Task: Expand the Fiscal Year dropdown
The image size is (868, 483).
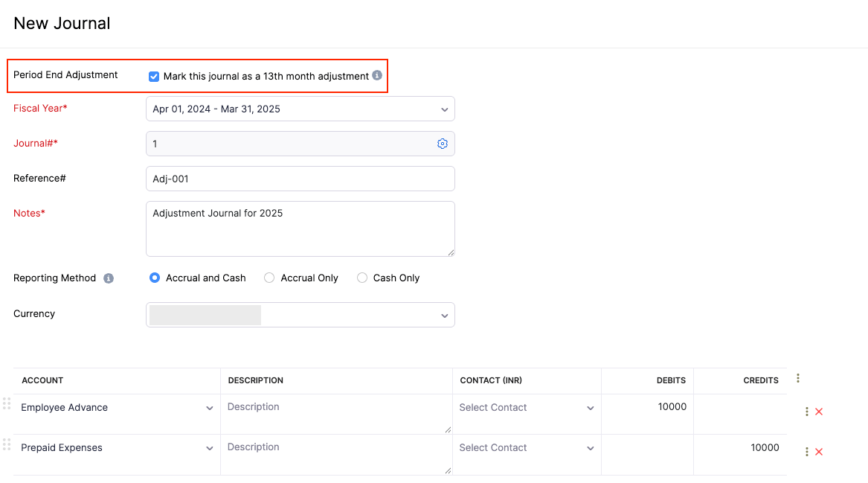Action: [x=300, y=109]
